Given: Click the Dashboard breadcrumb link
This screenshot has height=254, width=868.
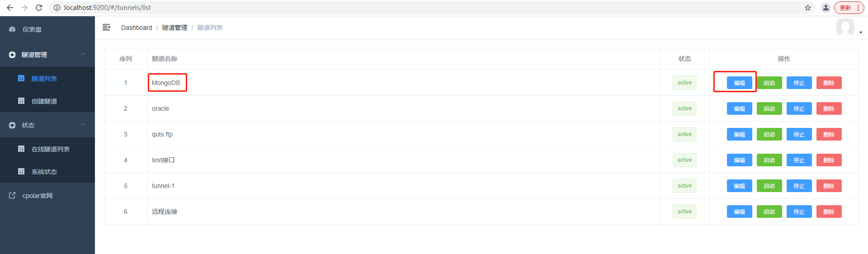Looking at the screenshot, I should click(x=137, y=28).
